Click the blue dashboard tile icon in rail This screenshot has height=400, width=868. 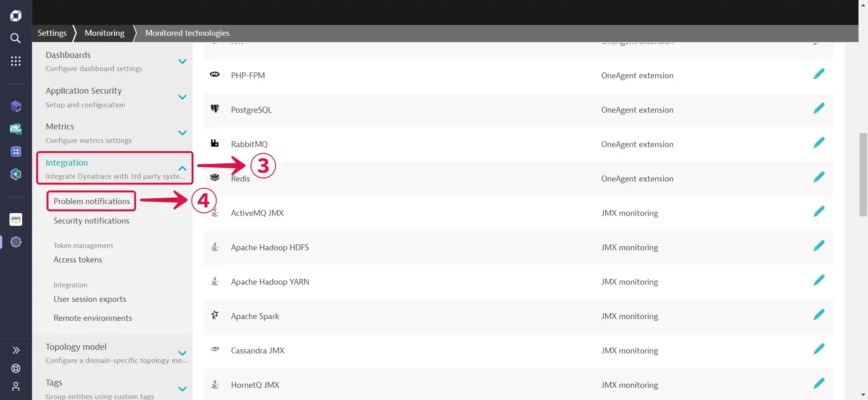pos(16,152)
